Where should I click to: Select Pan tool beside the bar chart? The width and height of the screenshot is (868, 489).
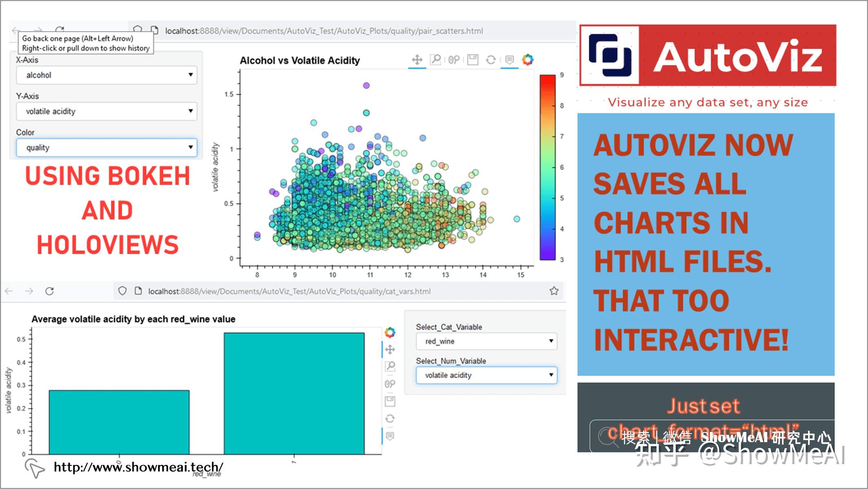point(390,350)
